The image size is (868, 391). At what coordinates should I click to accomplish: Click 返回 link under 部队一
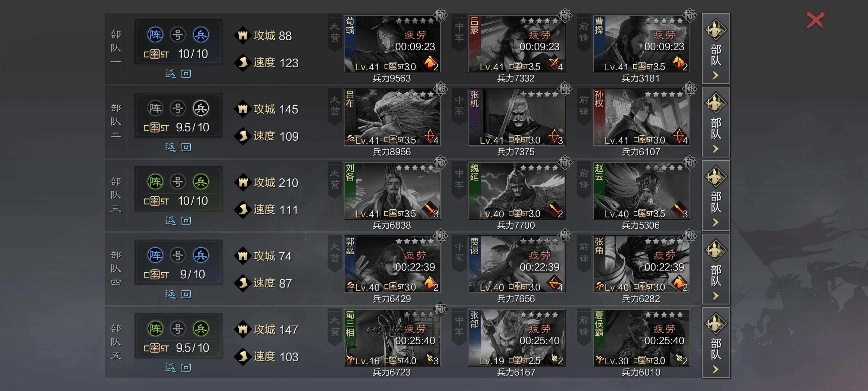[178, 74]
